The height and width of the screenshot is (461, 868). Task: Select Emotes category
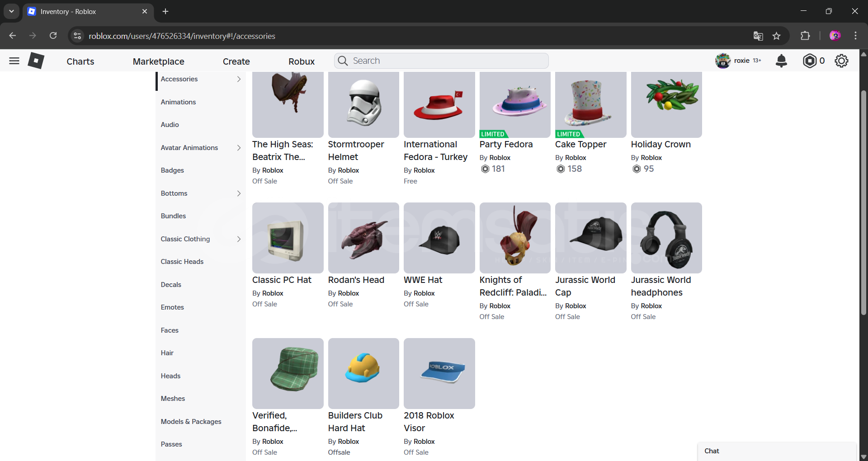click(x=172, y=307)
